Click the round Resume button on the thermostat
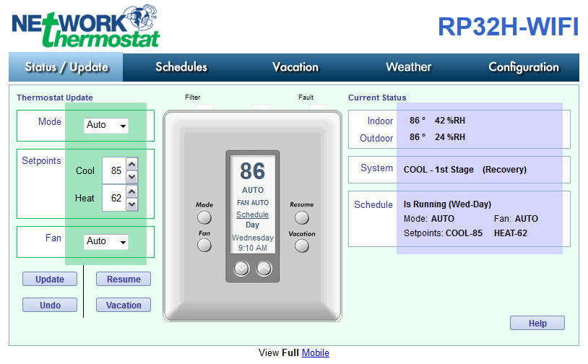The height and width of the screenshot is (364, 588). (x=301, y=217)
